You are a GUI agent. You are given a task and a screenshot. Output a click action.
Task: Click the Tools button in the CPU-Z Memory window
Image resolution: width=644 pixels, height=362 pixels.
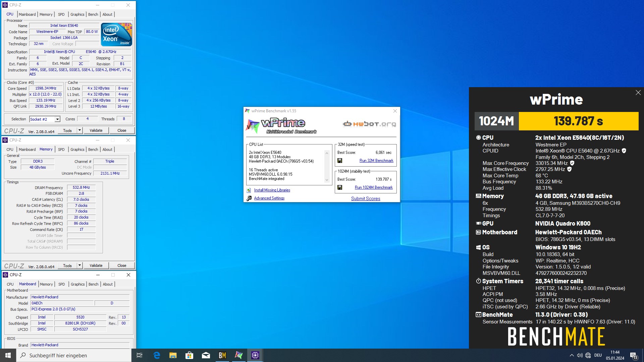coord(67,265)
